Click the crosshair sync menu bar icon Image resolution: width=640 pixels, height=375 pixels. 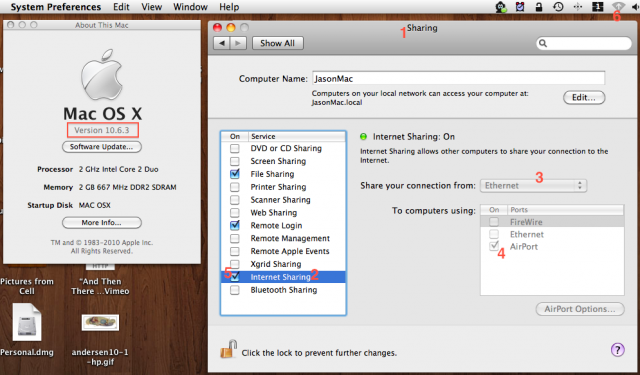[x=578, y=7]
